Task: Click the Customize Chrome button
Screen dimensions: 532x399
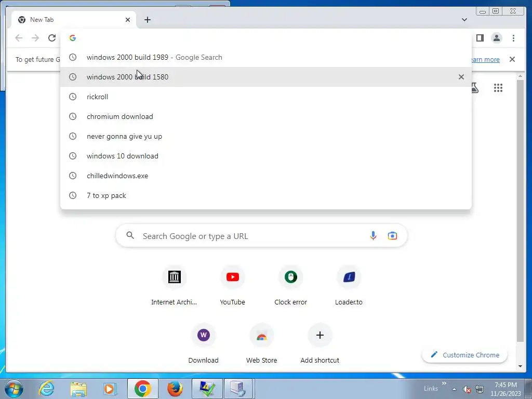Action: click(465, 355)
